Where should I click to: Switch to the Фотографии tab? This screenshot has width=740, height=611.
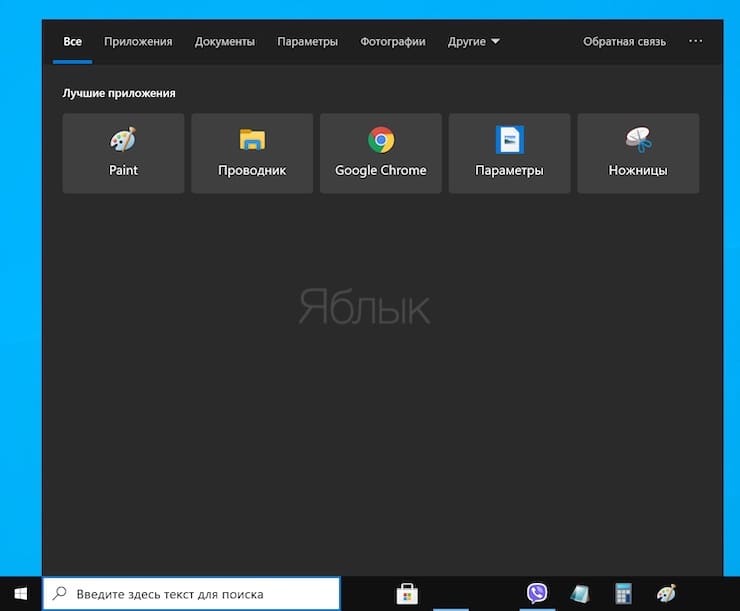(x=393, y=42)
